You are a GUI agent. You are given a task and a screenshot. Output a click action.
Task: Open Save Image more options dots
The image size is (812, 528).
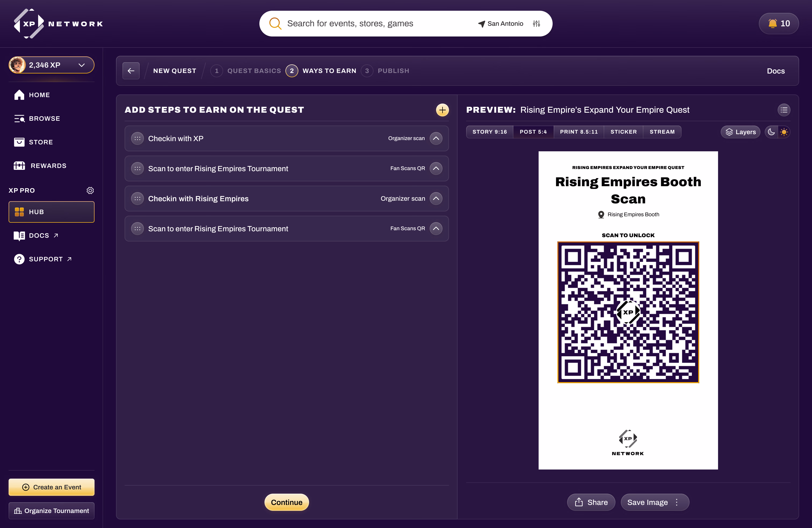pos(677,502)
